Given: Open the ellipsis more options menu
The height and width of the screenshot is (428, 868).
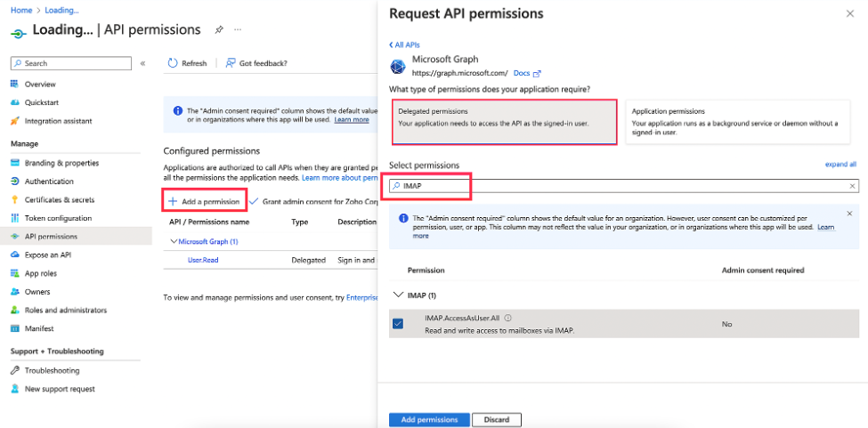Looking at the screenshot, I should [x=238, y=29].
